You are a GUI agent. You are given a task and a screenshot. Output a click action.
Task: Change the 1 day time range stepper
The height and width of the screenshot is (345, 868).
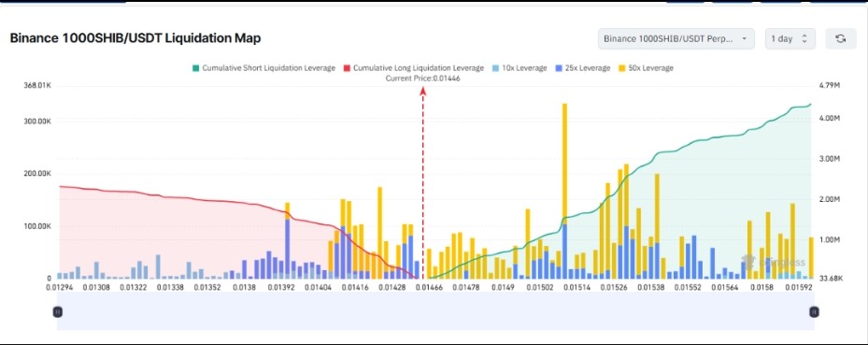pos(790,38)
